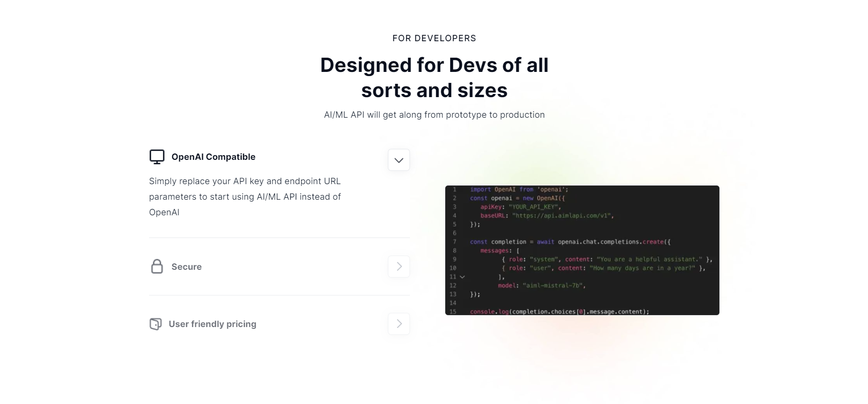
Task: Click the FOR DEVELOPERS label
Action: 434,38
